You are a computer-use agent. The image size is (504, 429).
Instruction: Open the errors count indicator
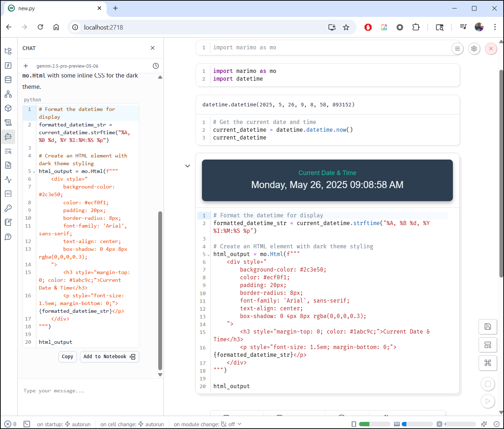click(11, 424)
